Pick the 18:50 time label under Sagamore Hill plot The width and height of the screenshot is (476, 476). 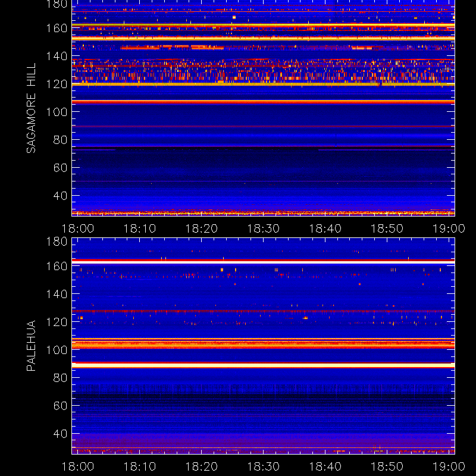(x=387, y=228)
